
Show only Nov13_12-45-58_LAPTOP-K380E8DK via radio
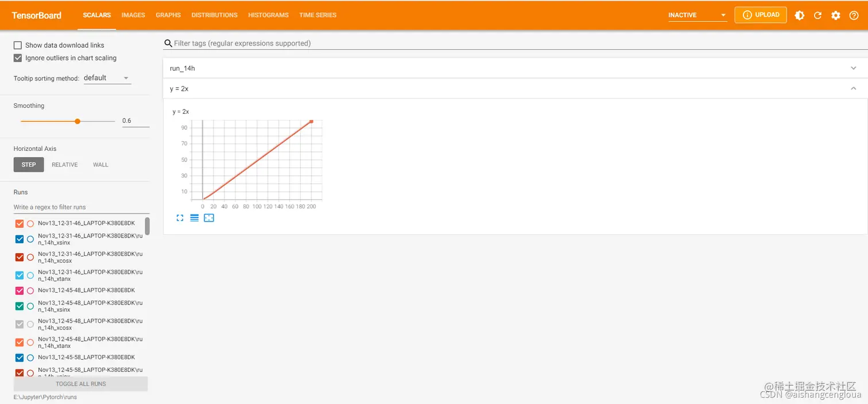(x=30, y=358)
